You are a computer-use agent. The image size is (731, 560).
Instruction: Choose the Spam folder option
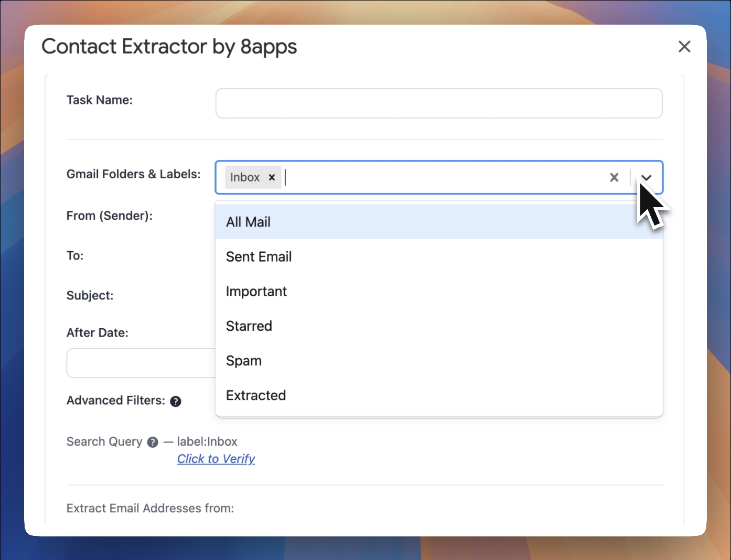439,360
